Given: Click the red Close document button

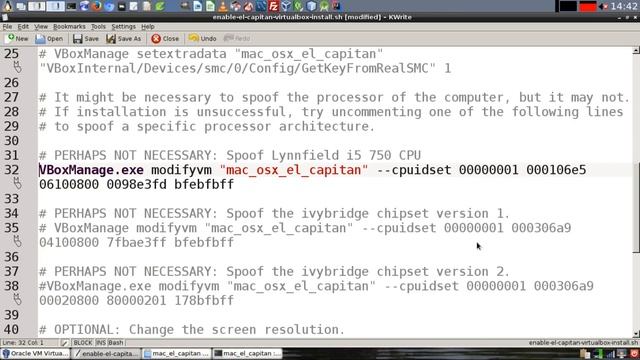Looking at the screenshot, I should pyautogui.click(x=165, y=38).
